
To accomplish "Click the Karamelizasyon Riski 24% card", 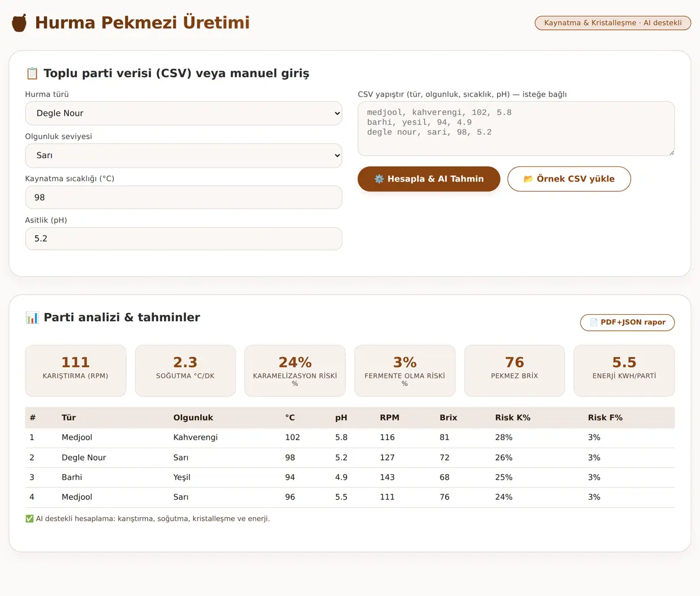I will pos(295,371).
